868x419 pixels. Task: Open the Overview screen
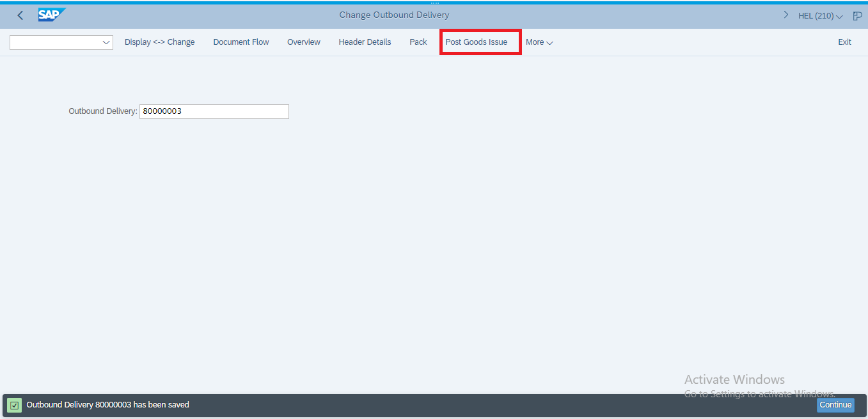tap(303, 42)
